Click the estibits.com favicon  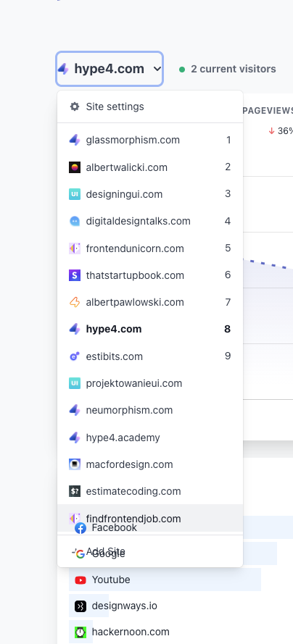75,356
